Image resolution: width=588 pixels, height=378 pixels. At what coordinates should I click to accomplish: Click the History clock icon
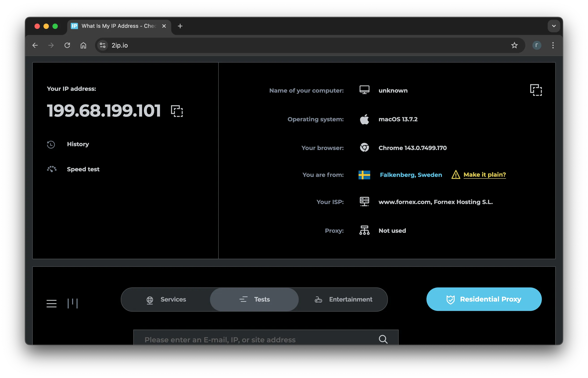51,144
